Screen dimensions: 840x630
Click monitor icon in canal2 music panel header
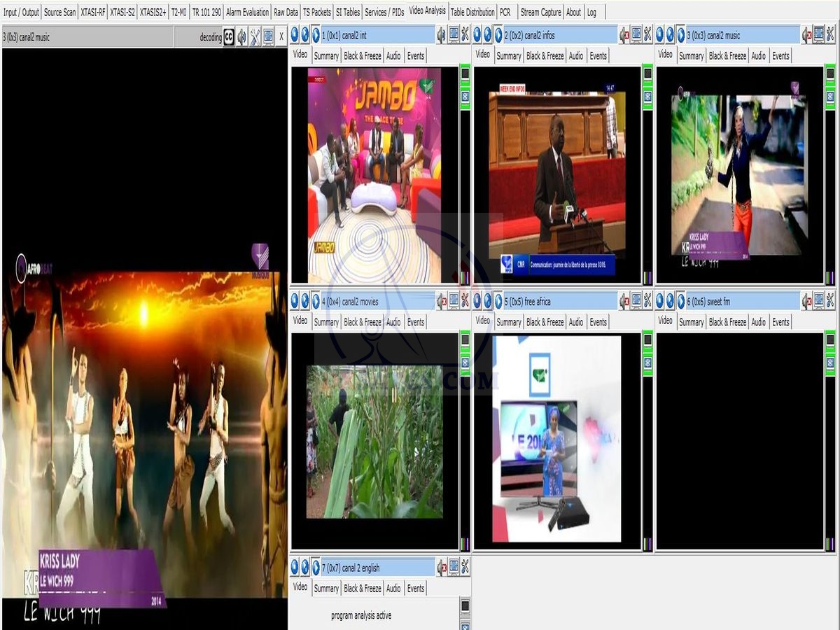pos(818,34)
